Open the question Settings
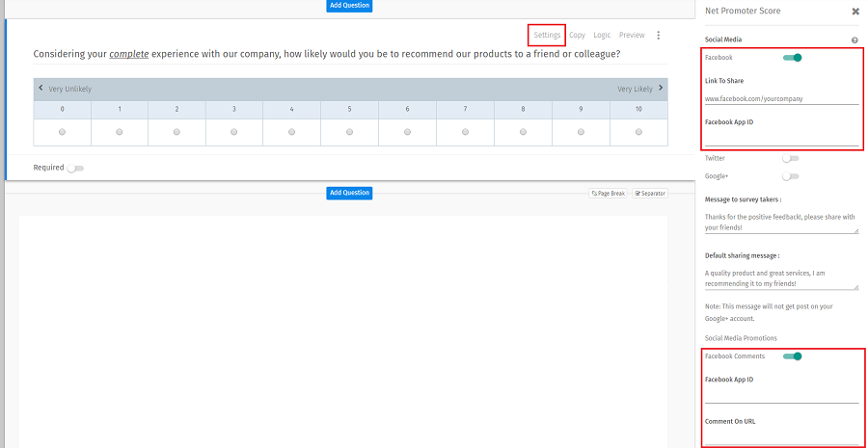 (x=547, y=35)
